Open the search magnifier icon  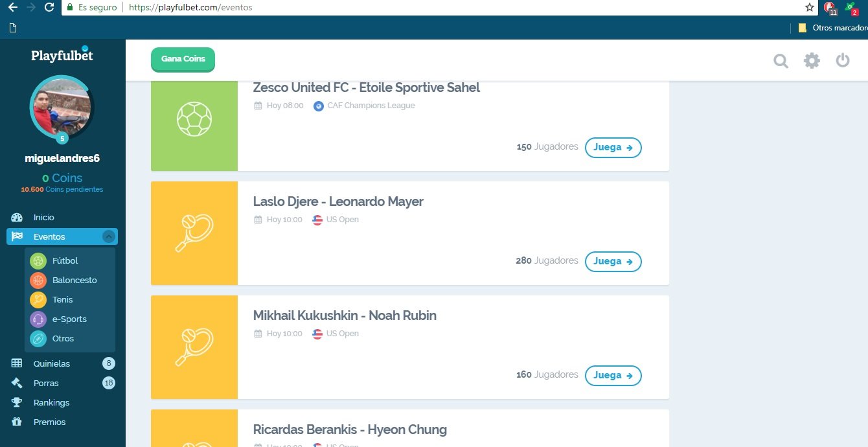pos(781,61)
